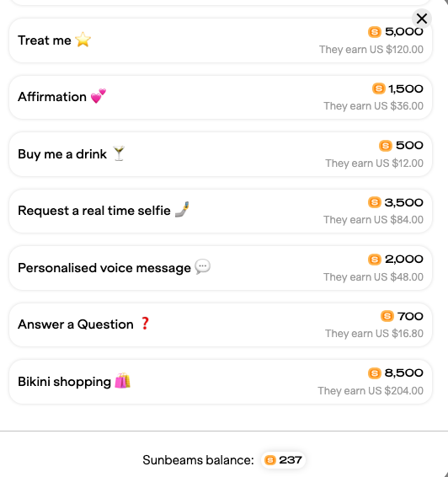Click the speech bubble emoji icon
This screenshot has width=448, height=477.
point(202,267)
